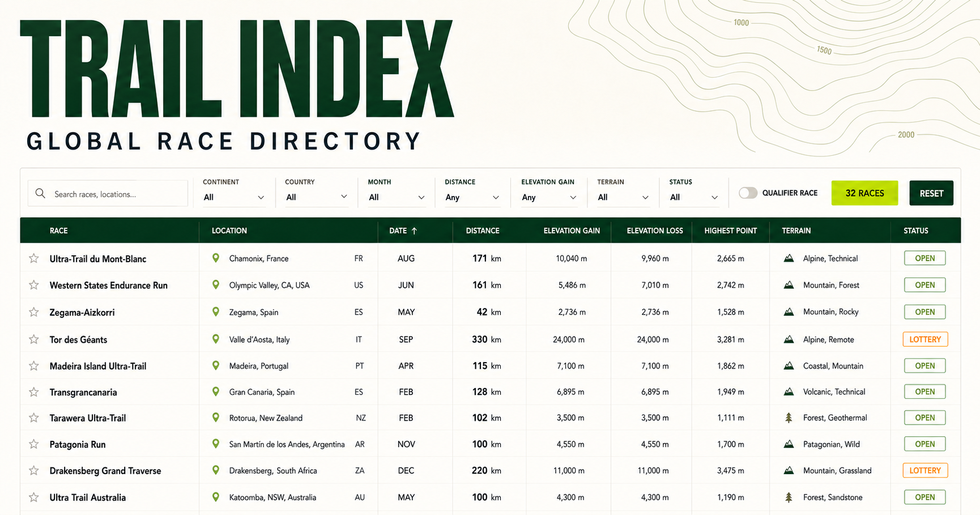Toggle the star for Tor des Géants
This screenshot has width=980, height=515.
coord(34,339)
